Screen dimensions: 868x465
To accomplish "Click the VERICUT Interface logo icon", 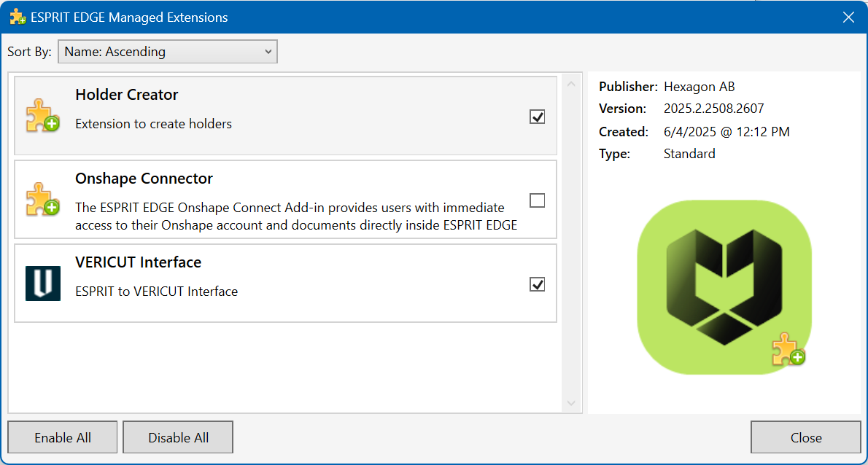I will [x=42, y=283].
